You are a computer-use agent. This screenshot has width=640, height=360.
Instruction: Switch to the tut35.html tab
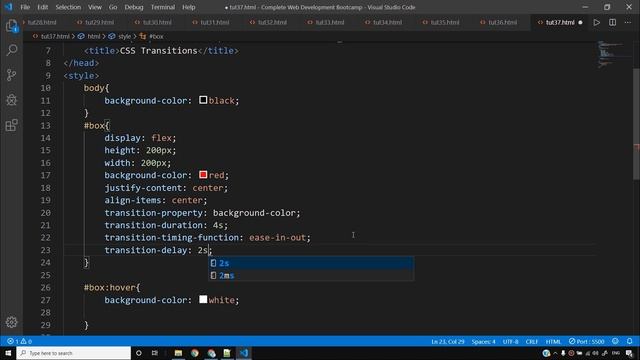tap(445, 22)
